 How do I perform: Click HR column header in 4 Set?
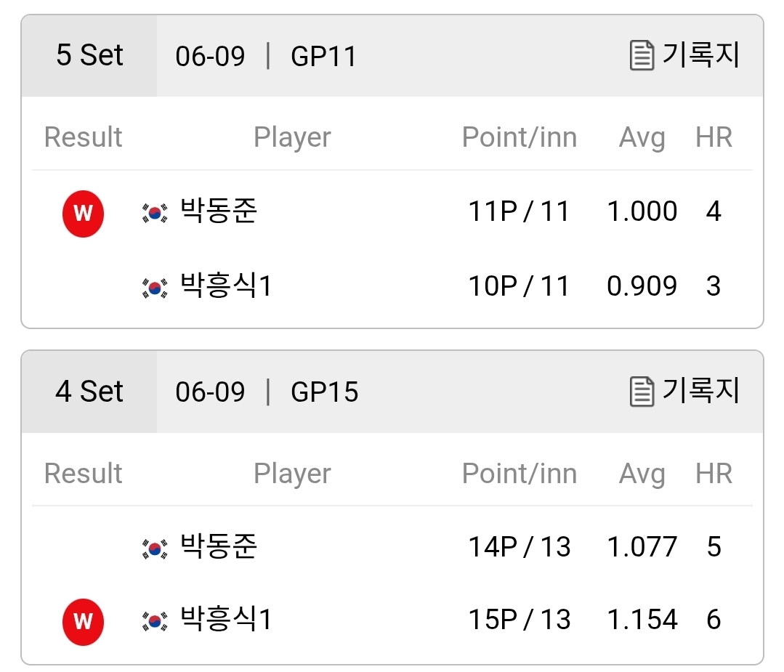click(x=714, y=473)
